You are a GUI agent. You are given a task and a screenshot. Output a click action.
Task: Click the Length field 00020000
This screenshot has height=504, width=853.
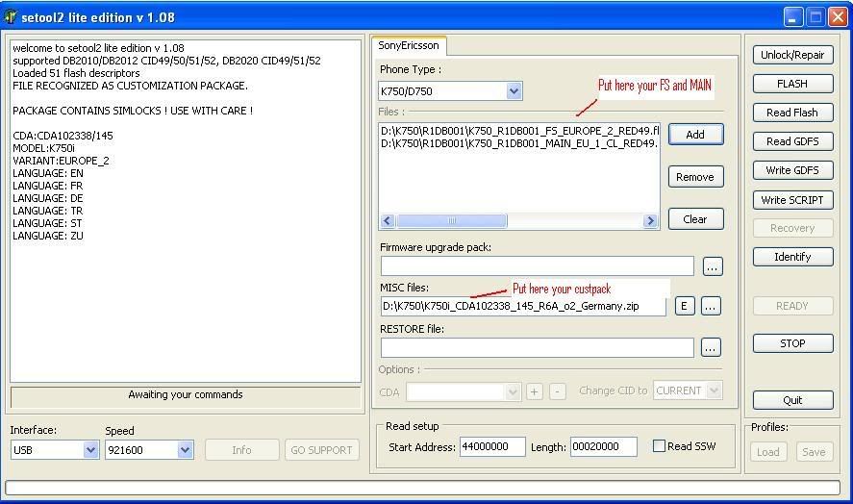coord(603,447)
